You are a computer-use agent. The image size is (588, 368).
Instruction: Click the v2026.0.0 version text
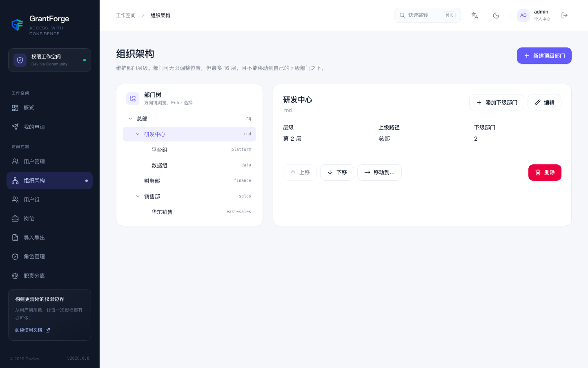coord(78,359)
